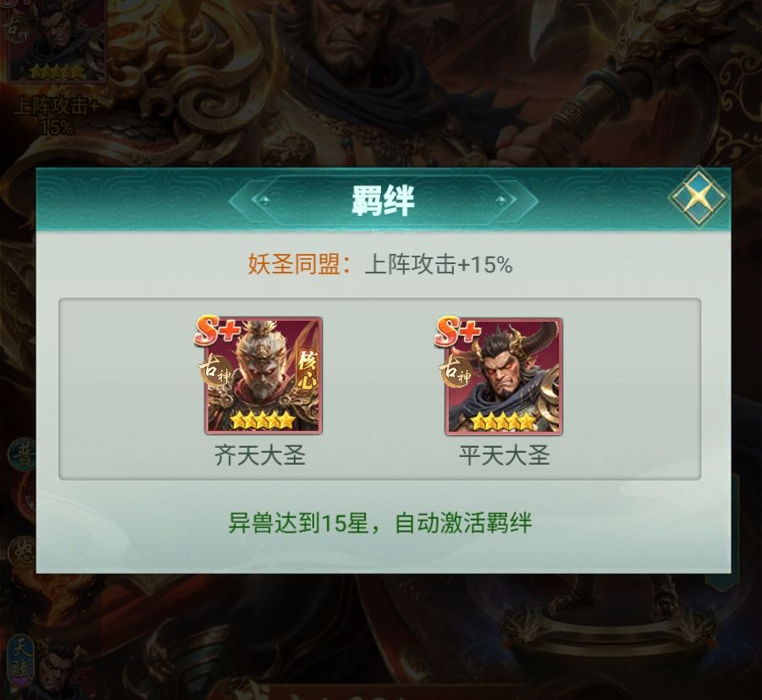
Task: Tap the dimmed 普 round icon on left edge
Action: (22, 455)
